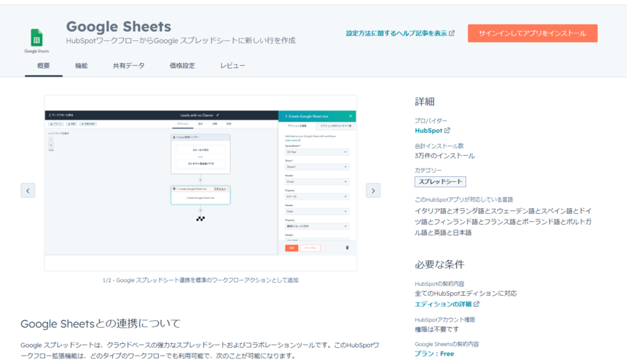Open the プラン：Free link
This screenshot has width=627, height=364.
434,354
